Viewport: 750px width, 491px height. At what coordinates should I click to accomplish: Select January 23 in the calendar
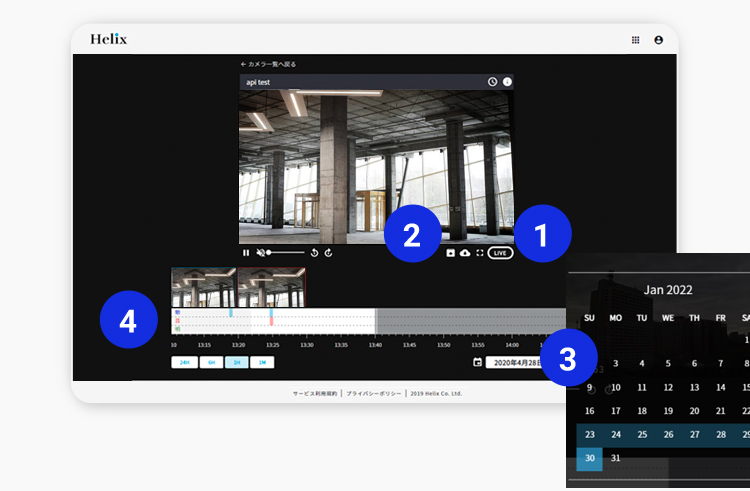[590, 435]
